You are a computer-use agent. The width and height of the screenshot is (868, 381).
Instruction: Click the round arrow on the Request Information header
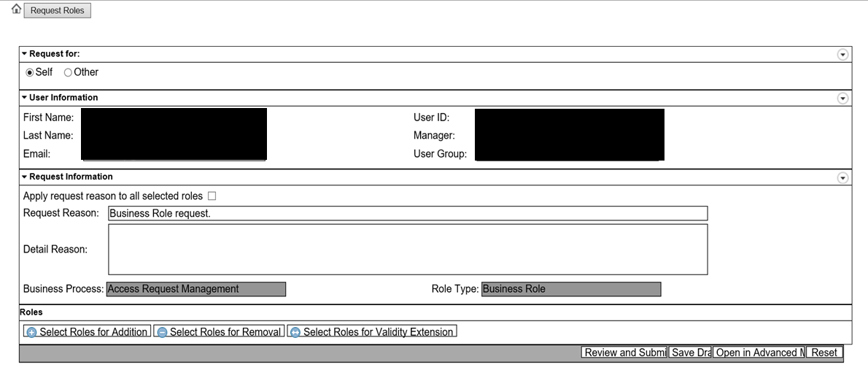(x=842, y=178)
